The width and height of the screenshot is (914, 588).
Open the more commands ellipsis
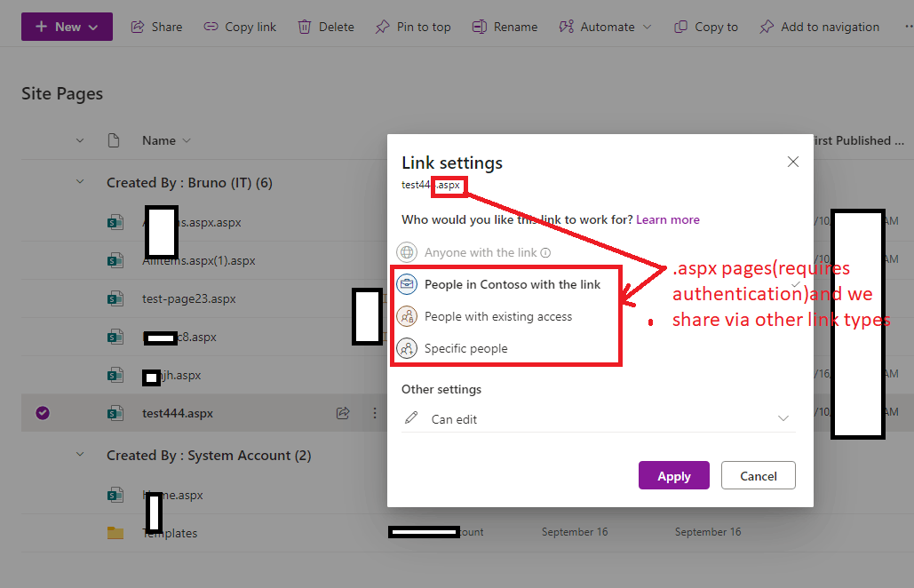click(909, 27)
